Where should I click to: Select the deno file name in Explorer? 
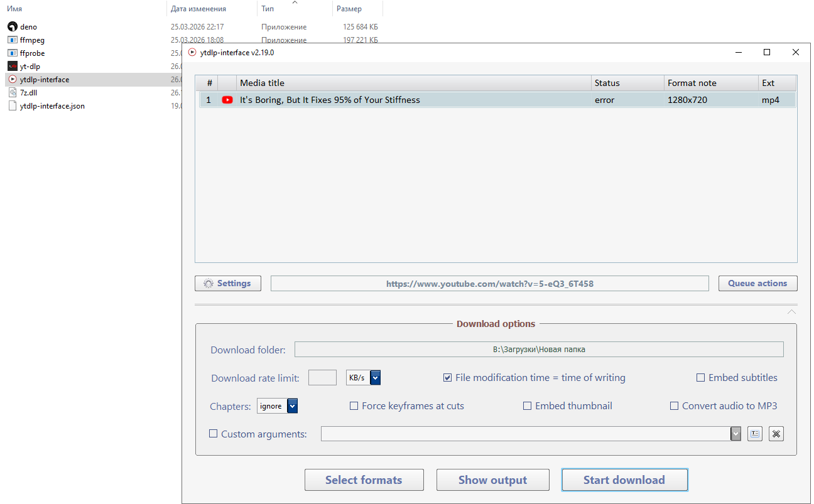pyautogui.click(x=28, y=27)
